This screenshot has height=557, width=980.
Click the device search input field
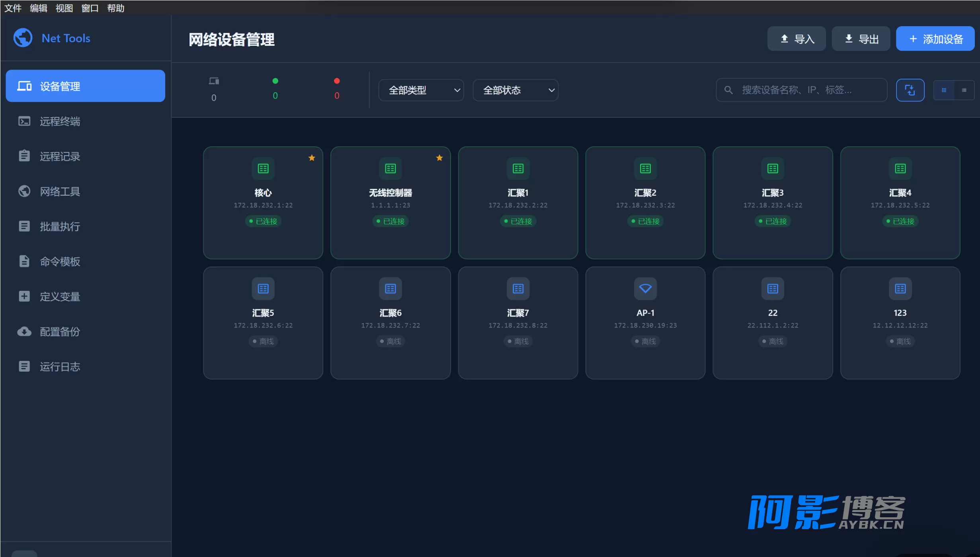coord(801,90)
